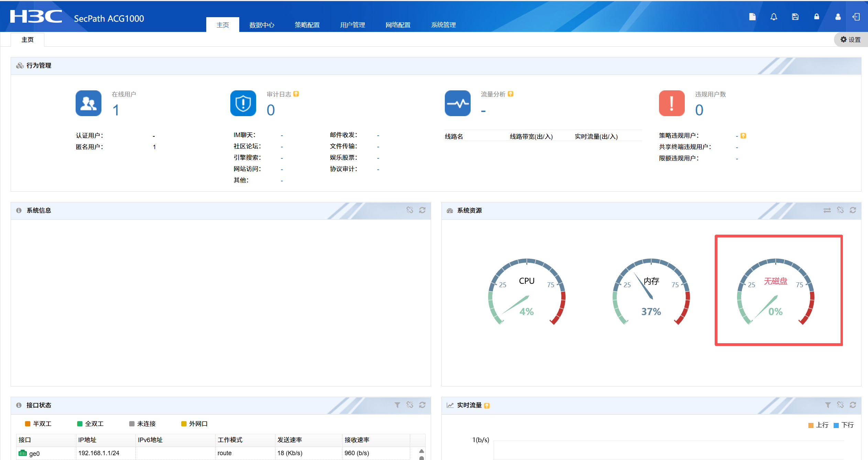Refresh the 系统信息 panel
Screen dimensions: 868x460
[x=422, y=210]
